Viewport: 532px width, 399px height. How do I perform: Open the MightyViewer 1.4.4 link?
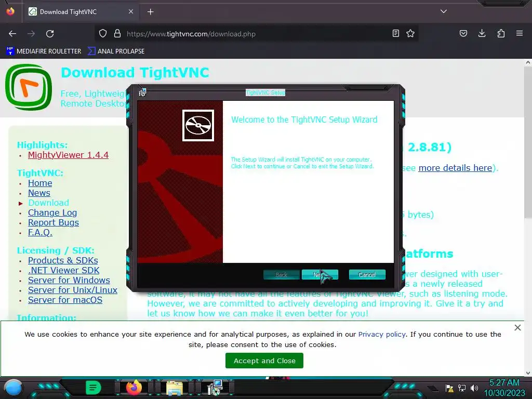(x=68, y=155)
